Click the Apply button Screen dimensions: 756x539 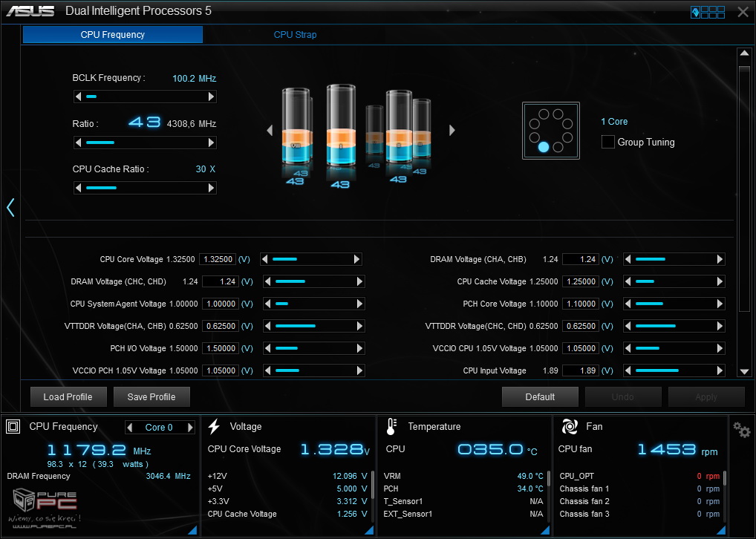pyautogui.click(x=706, y=396)
